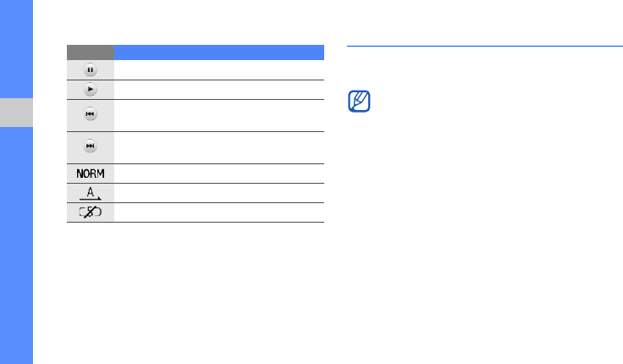Select the NORM equalizer icon
Image resolution: width=623 pixels, height=364 pixels.
tap(91, 174)
